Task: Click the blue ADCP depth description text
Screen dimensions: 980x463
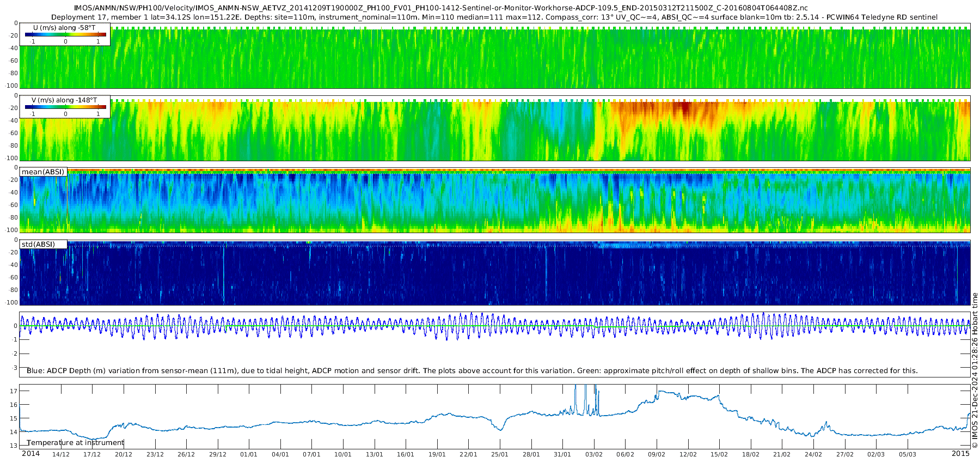Action: point(472,370)
